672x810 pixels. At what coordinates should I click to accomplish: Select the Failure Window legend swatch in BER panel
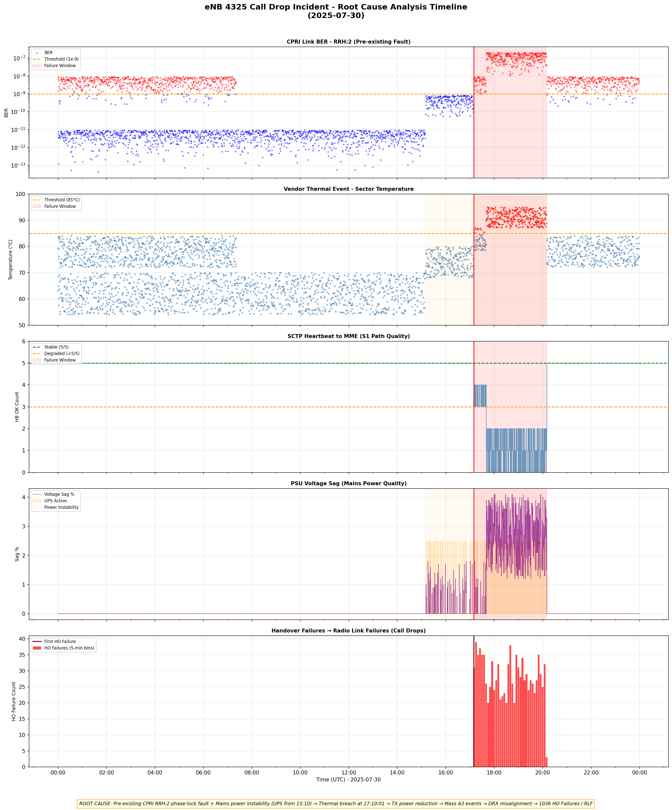click(x=37, y=66)
